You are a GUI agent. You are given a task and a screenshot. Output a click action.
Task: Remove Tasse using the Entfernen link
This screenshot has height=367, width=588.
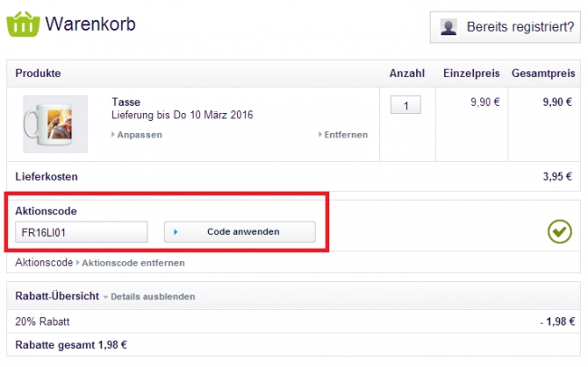(345, 135)
